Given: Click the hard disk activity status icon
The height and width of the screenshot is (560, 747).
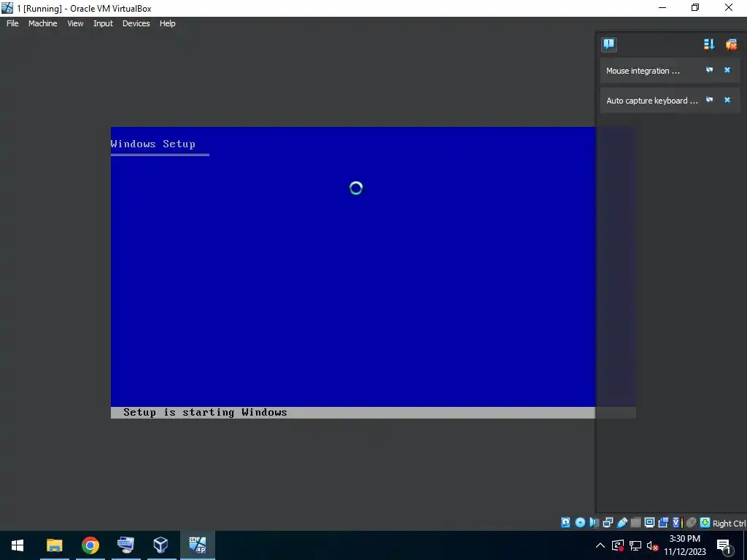Looking at the screenshot, I should (565, 522).
